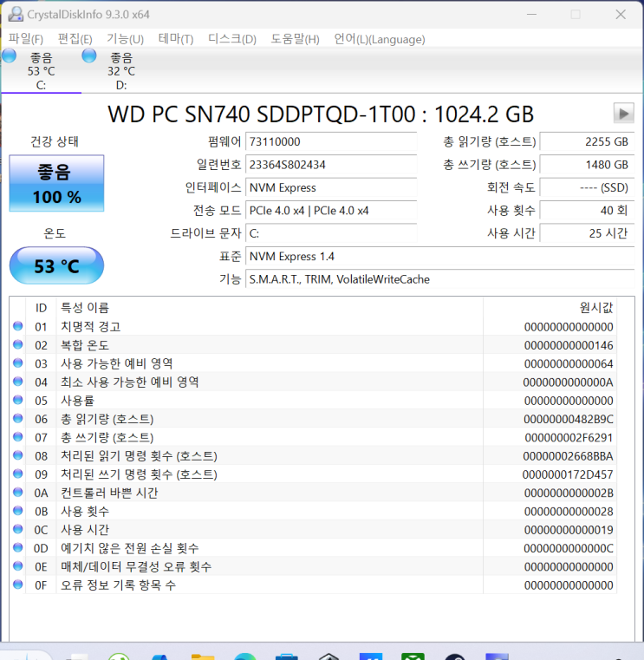Click the blue status circle for drive C:
Screen dimensions: 644x660
[10, 56]
